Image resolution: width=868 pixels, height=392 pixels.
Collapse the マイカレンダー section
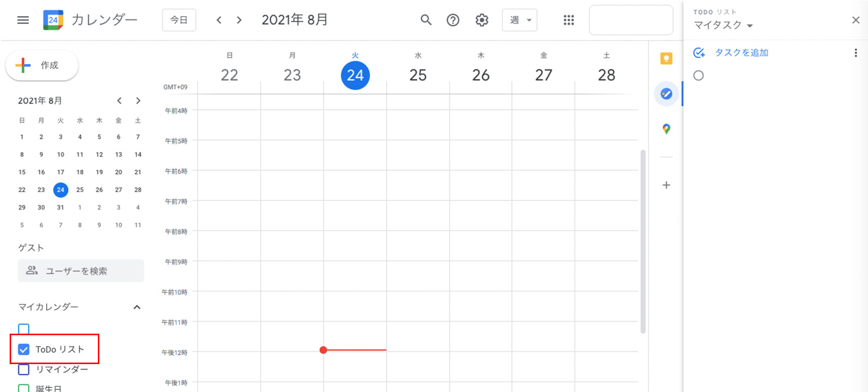coord(137,307)
